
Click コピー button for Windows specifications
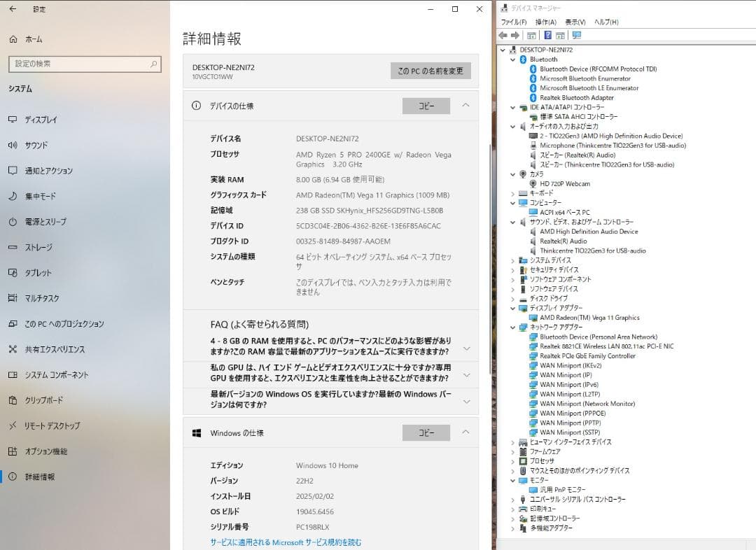click(x=426, y=433)
